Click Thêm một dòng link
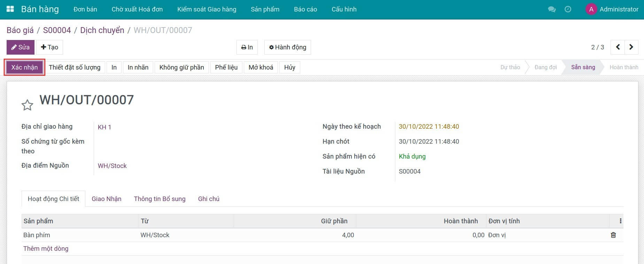This screenshot has width=644, height=264. click(46, 249)
